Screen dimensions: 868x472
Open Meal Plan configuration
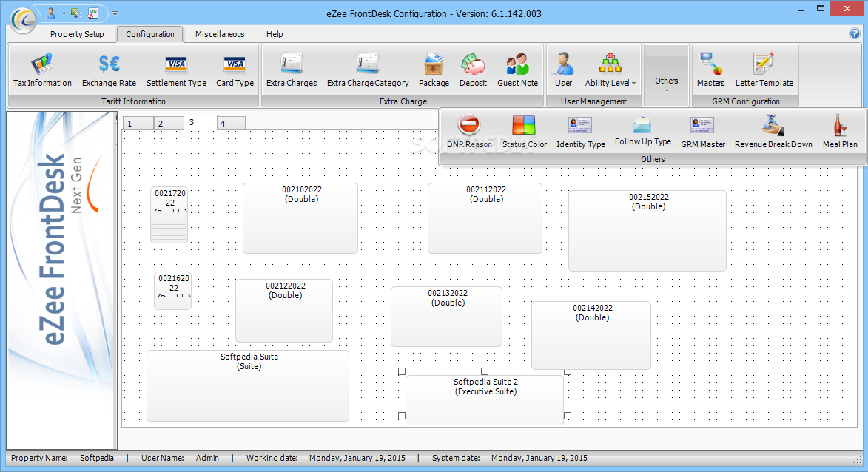point(840,132)
